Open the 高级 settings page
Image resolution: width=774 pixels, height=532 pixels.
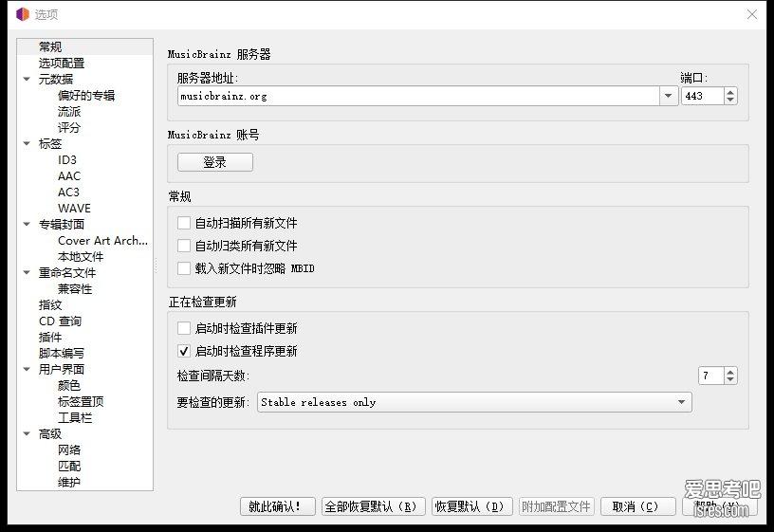coord(50,433)
